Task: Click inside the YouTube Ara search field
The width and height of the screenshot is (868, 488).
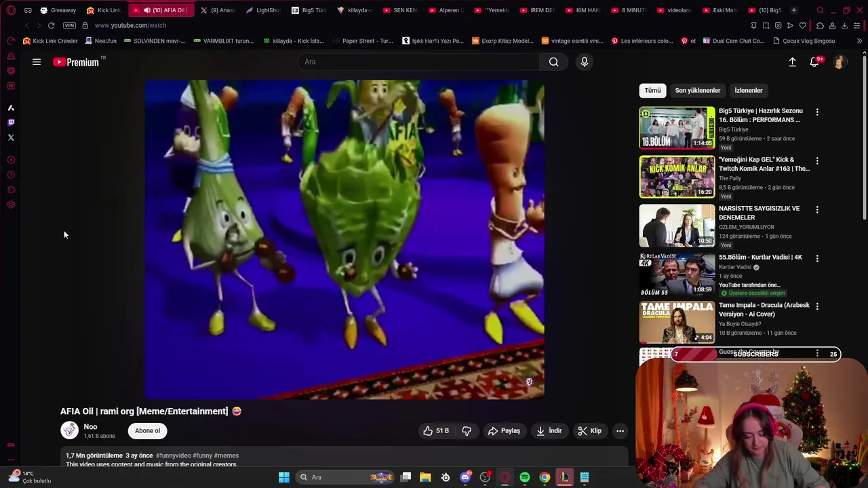Action: tap(418, 62)
